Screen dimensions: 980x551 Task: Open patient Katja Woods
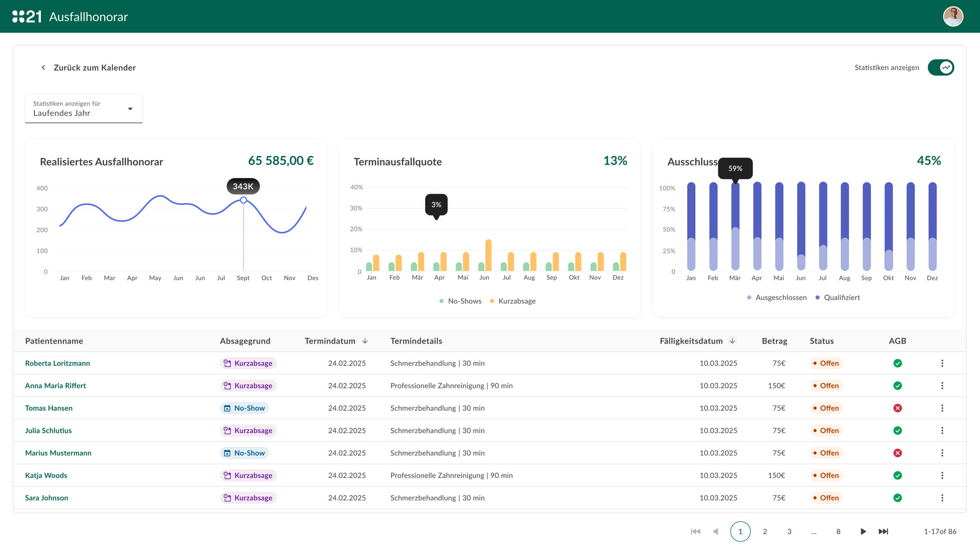tap(46, 475)
